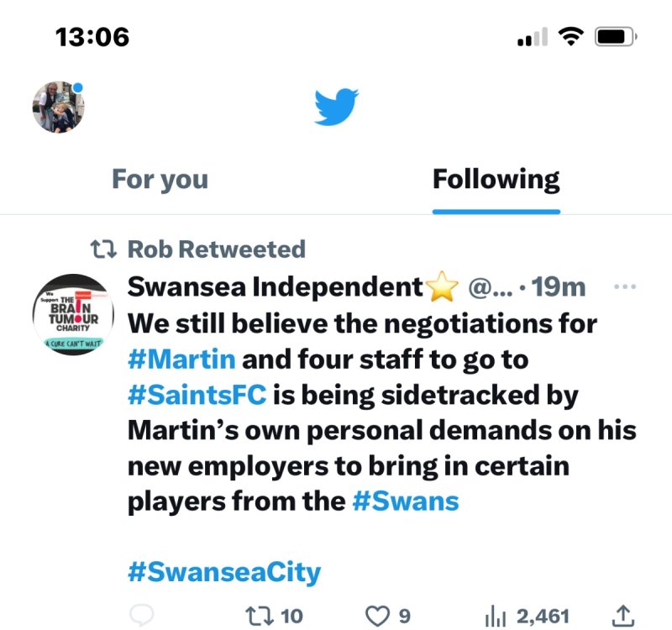Open the tweet's three-dot more menu
This screenshot has width=672, height=630.
pos(626,286)
